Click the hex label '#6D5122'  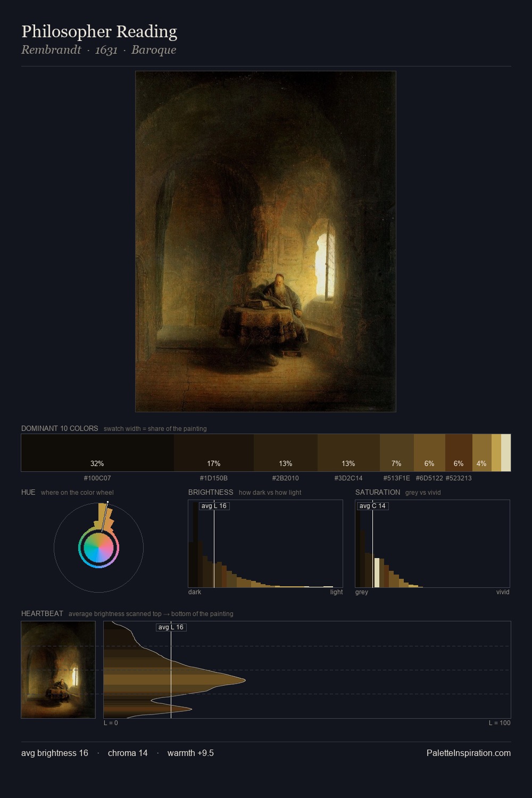click(x=429, y=478)
